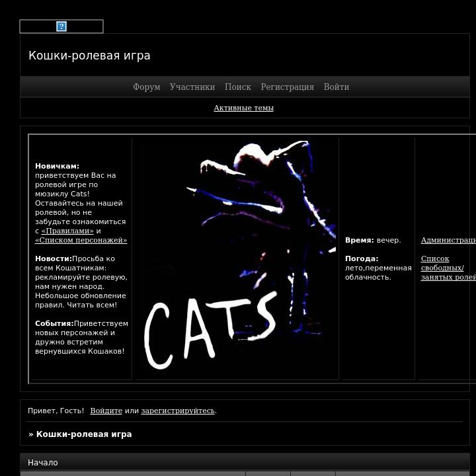Click the broken image placeholder question-mark icon
476x476 pixels.
tap(61, 26)
